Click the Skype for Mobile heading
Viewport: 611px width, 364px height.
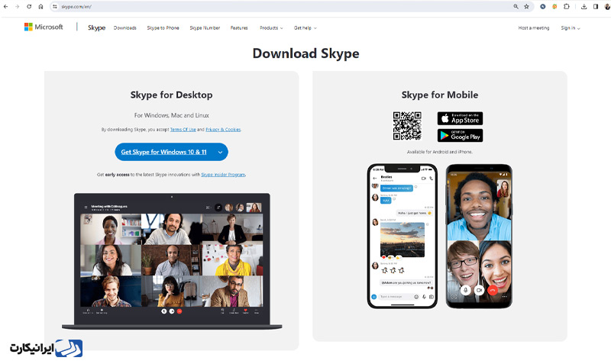pos(440,95)
